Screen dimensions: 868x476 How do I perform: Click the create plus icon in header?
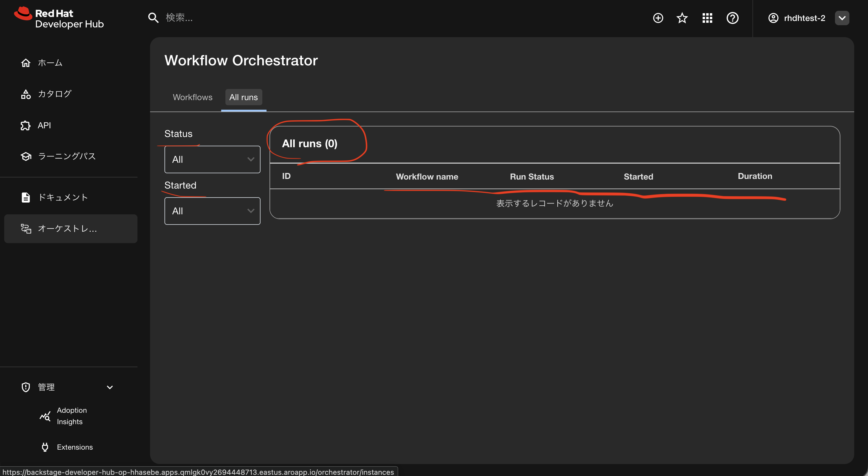pyautogui.click(x=658, y=18)
